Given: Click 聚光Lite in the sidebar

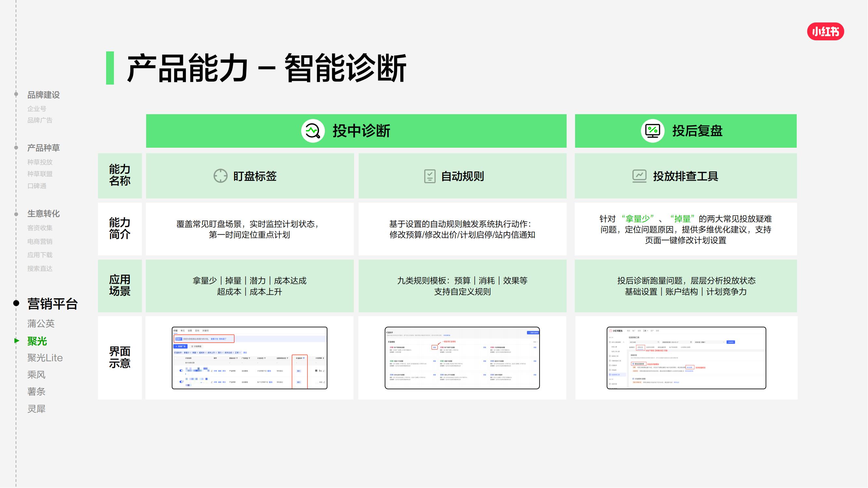Looking at the screenshot, I should (x=45, y=358).
